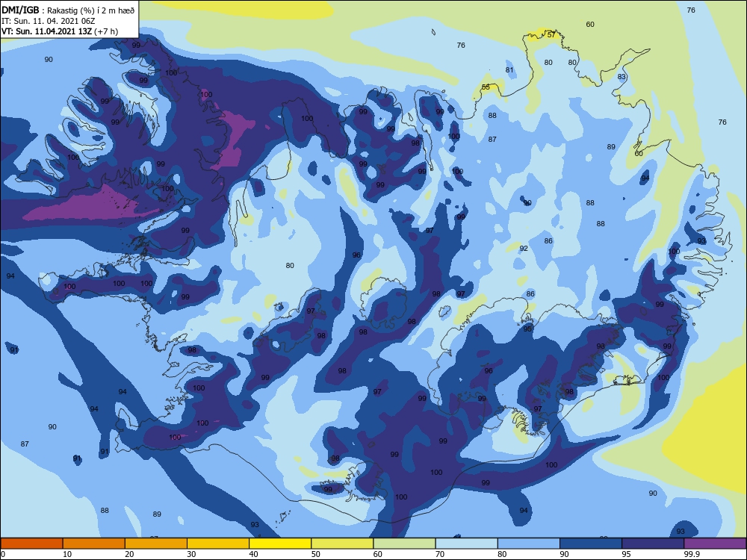The image size is (747, 560).
Task: Click the humidity value 92 on the map
Action: pyautogui.click(x=524, y=249)
